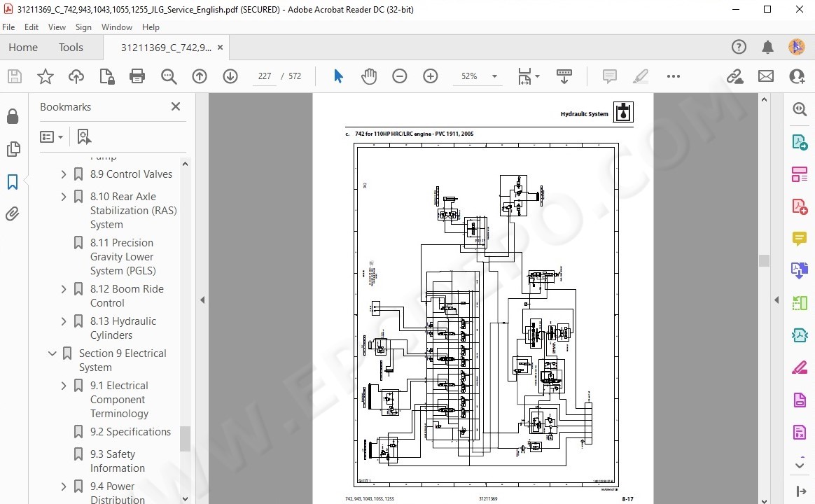Expand 8.13 Hydraulic Cylinders bookmark

point(64,321)
